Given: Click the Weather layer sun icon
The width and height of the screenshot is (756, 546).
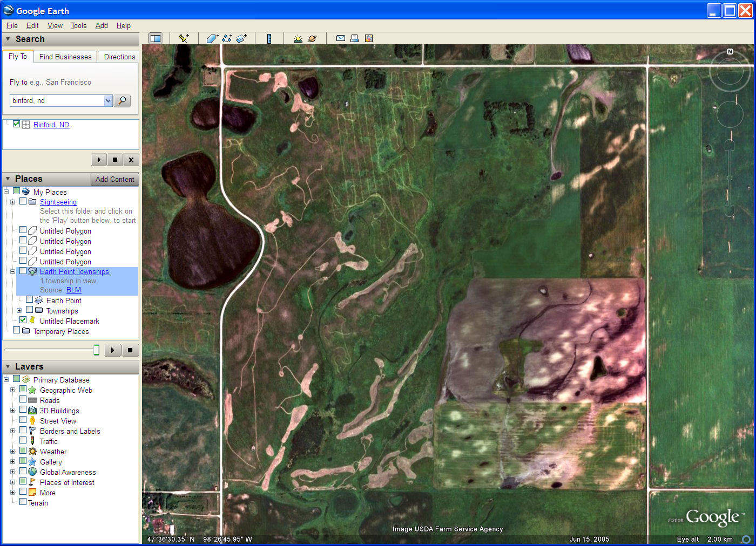Looking at the screenshot, I should [x=32, y=452].
